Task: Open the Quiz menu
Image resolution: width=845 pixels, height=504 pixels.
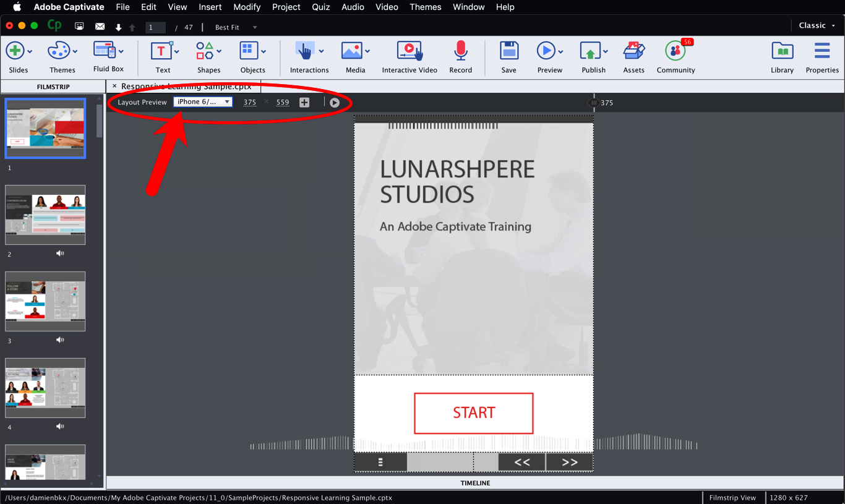Action: point(320,7)
